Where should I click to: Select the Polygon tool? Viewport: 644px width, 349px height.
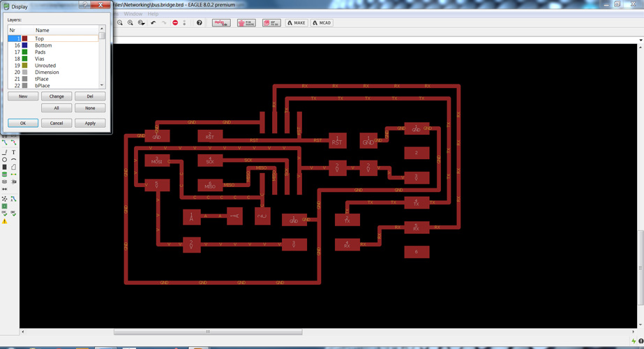pos(13,167)
